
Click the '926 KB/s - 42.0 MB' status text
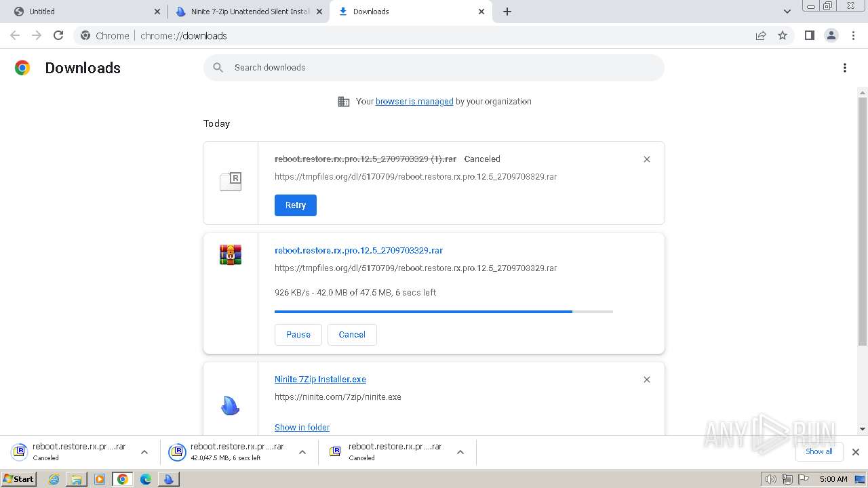click(x=355, y=293)
